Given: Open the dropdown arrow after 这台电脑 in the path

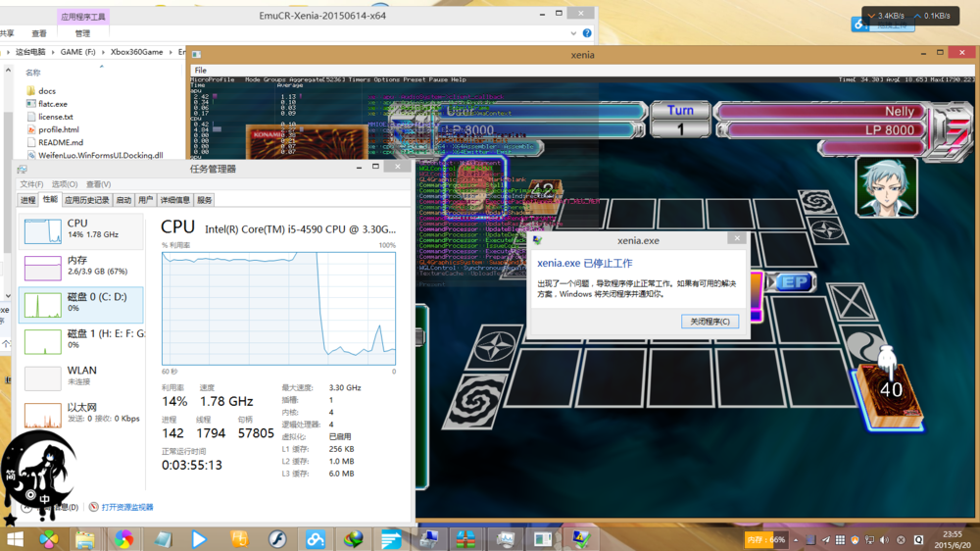Looking at the screenshot, I should [53, 52].
